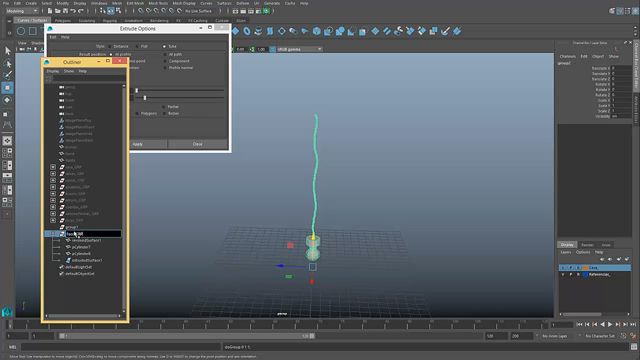Select extrudedSurface1 in the Outliner list

click(87, 260)
